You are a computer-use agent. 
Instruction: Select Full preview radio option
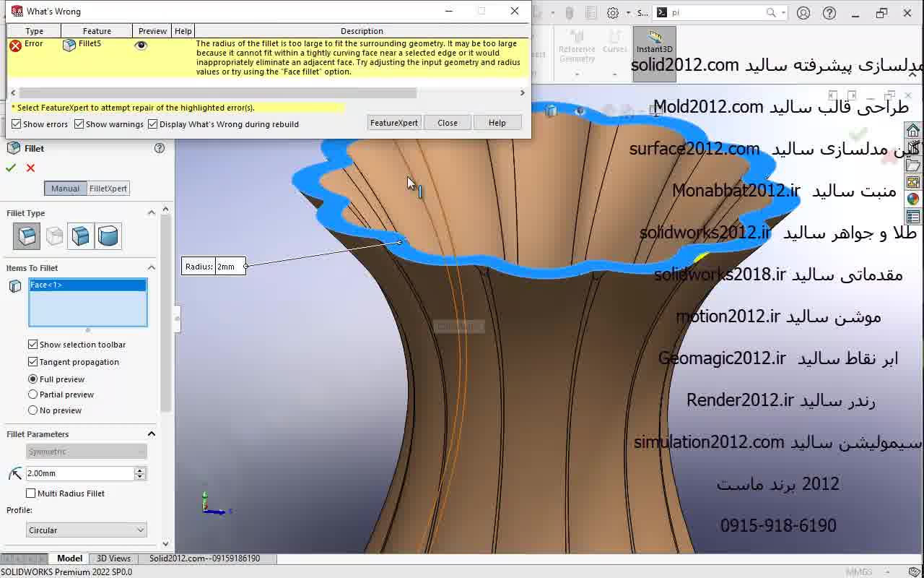coord(32,379)
